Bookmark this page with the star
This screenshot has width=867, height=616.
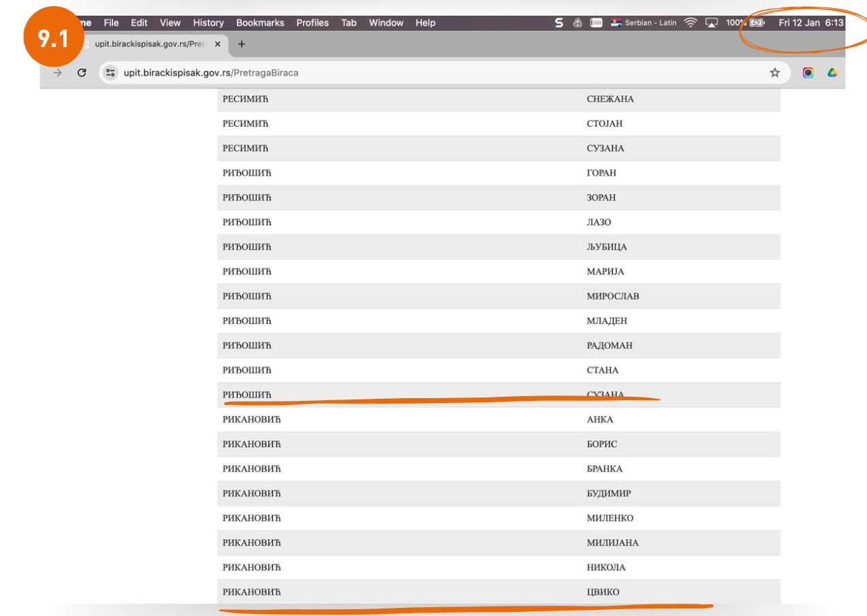774,73
